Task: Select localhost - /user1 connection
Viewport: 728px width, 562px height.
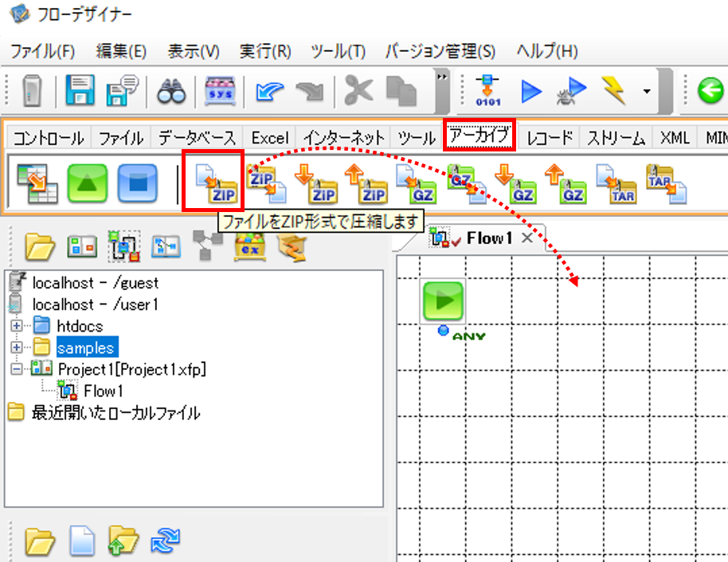Action: pos(95,305)
